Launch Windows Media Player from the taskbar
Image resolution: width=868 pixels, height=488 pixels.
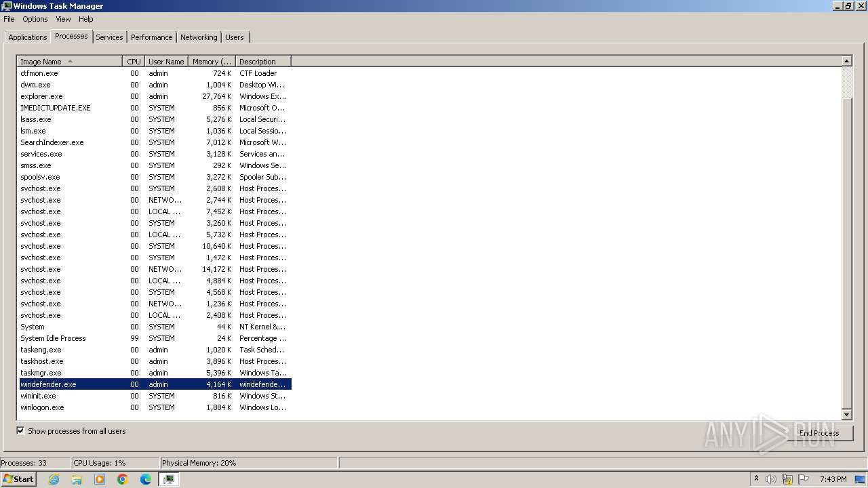(x=100, y=479)
